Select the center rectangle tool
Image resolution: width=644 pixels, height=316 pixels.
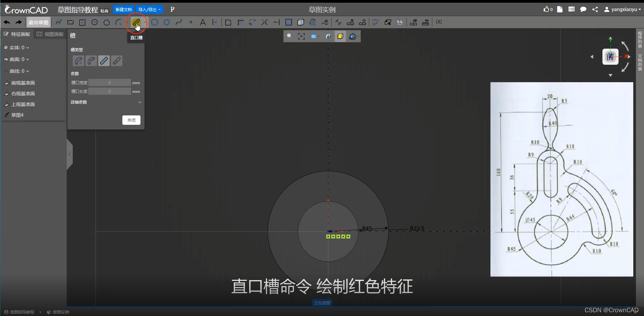coord(82,22)
